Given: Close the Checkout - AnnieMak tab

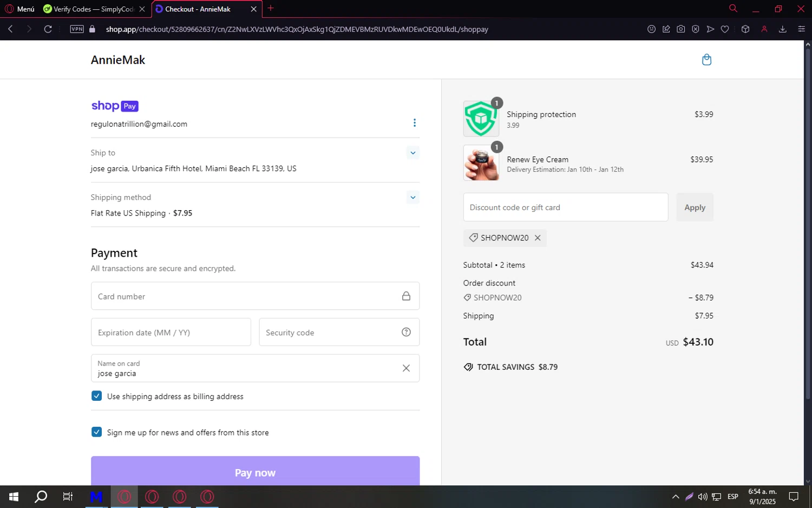Looking at the screenshot, I should point(253,9).
